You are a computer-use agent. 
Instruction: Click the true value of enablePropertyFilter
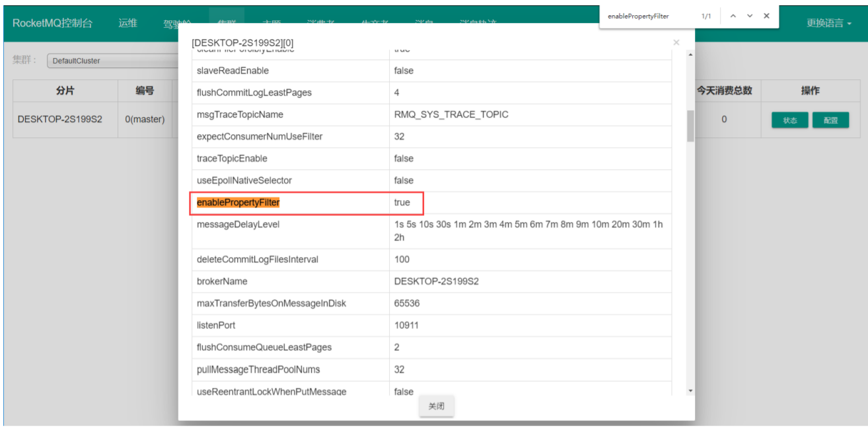coord(402,202)
